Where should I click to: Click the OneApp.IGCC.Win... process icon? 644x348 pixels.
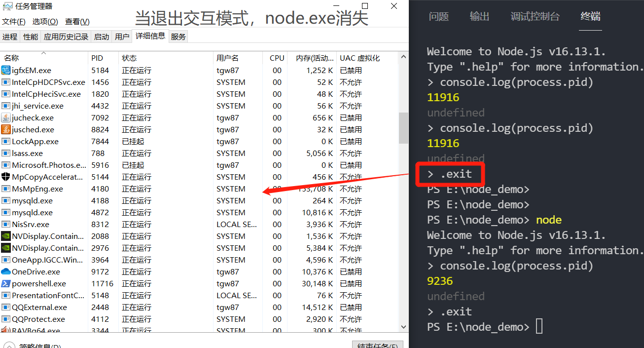click(6, 260)
